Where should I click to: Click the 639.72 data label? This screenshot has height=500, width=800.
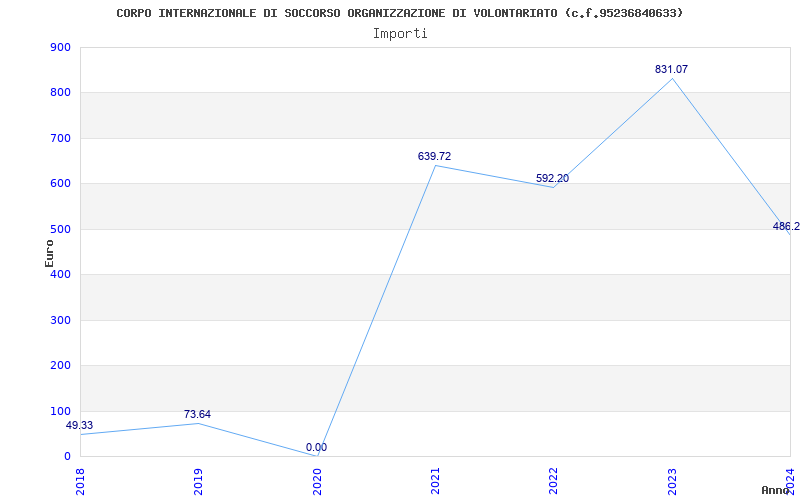point(434,157)
